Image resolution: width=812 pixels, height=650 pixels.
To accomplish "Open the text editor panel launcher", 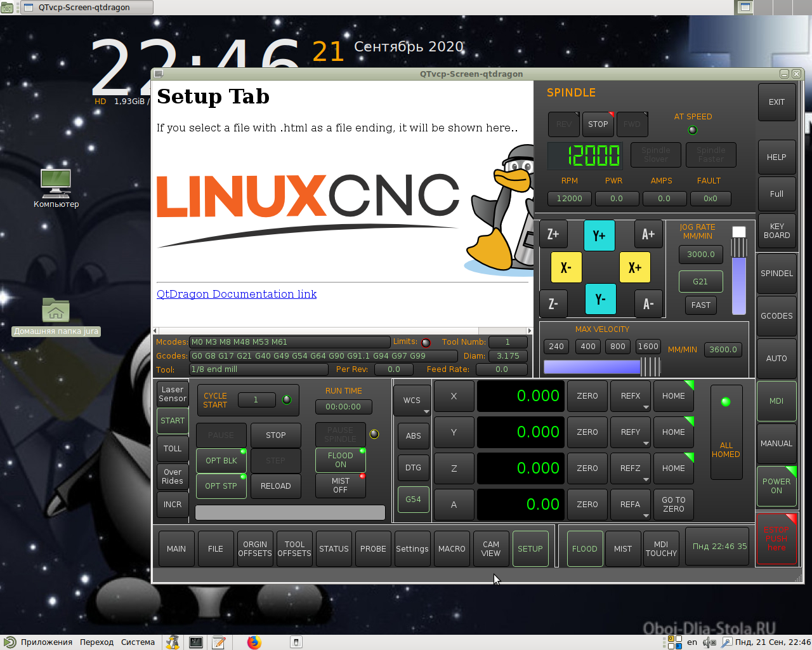I will click(219, 642).
